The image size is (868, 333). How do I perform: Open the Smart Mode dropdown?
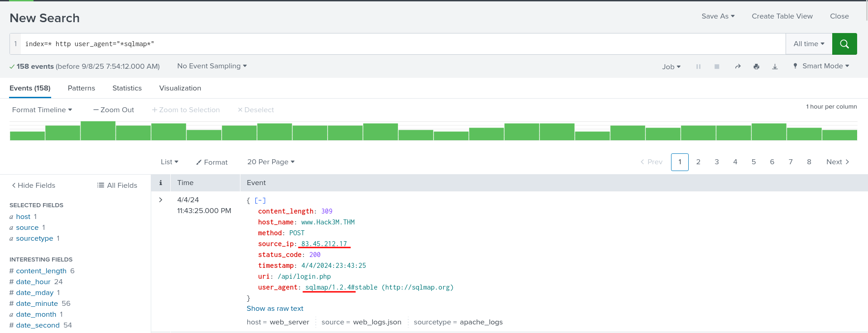click(821, 66)
